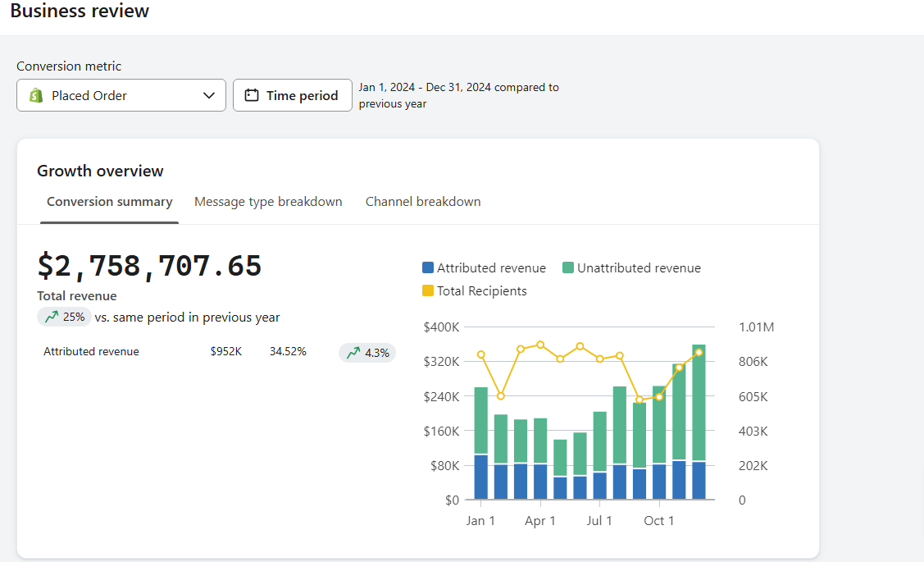Viewport: 924px width, 562px height.
Task: Open the Placed Order conversion metric dropdown
Action: [121, 94]
